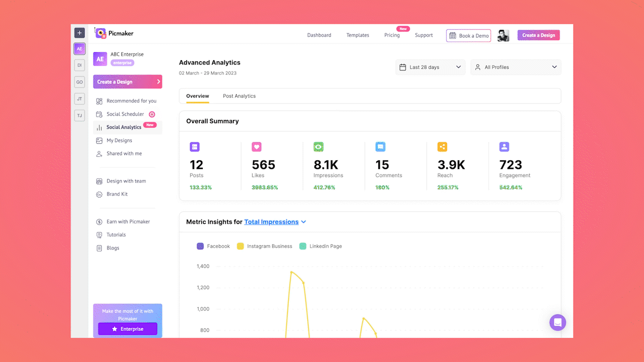The height and width of the screenshot is (362, 644).
Task: Toggle the Instagram Business legend swatch
Action: tap(240, 246)
